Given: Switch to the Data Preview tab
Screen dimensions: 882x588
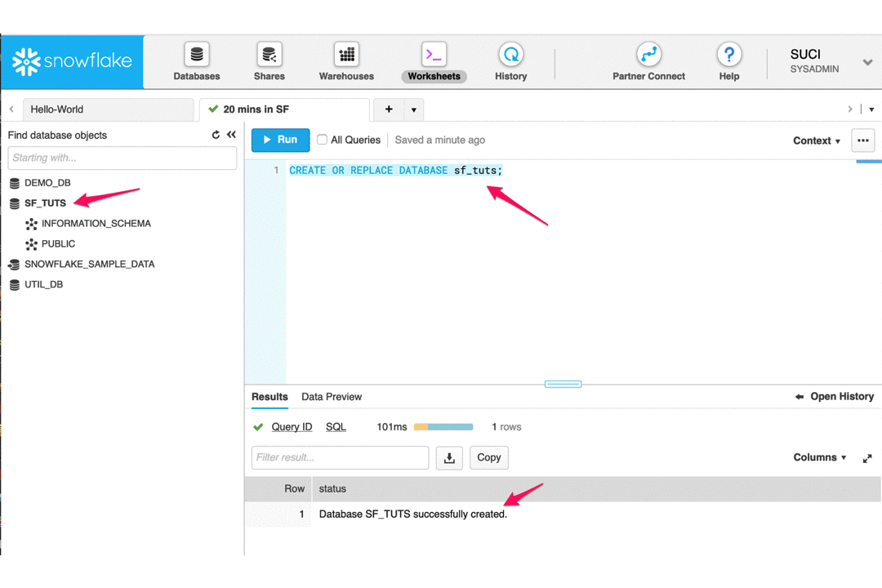Looking at the screenshot, I should click(x=332, y=396).
